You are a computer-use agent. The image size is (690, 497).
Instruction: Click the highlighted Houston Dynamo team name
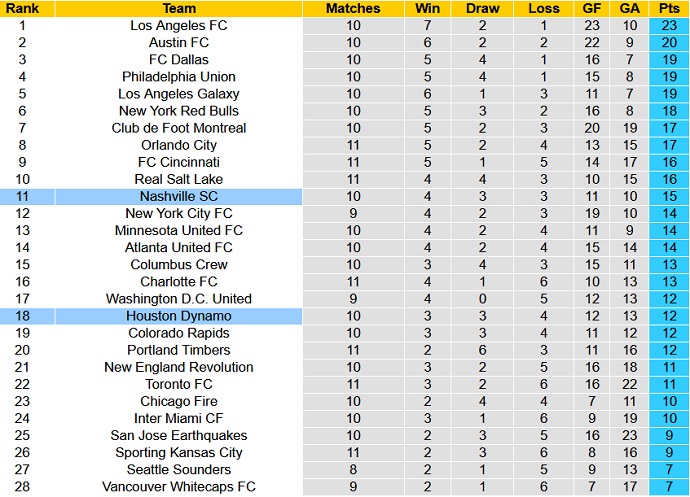pyautogui.click(x=179, y=316)
